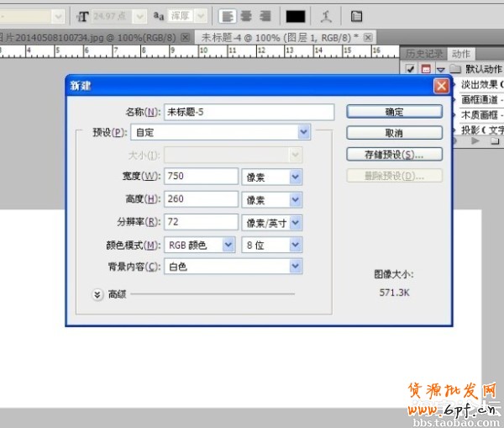Toggle the checkmark for 默认动作 action set

point(410,68)
